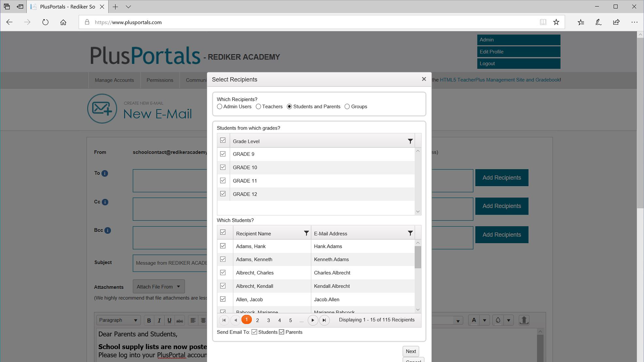Click the topmost Add Recipients button
The width and height of the screenshot is (644, 362).
pyautogui.click(x=501, y=178)
